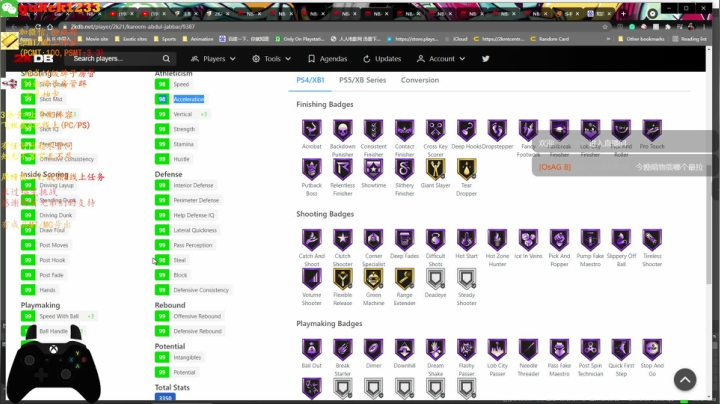Open the gold Range Extender badge
The image size is (720, 404).
click(405, 279)
